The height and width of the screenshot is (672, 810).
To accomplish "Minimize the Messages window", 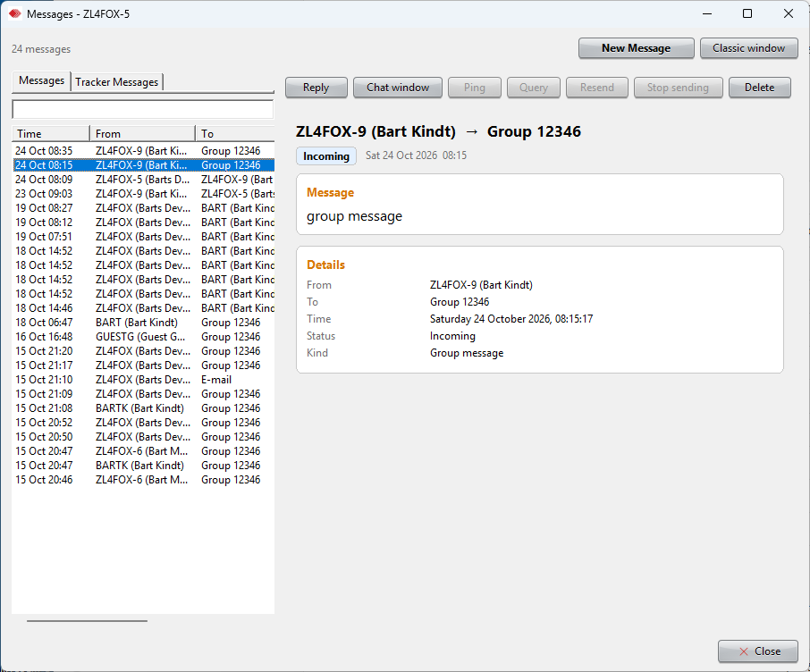I will tap(707, 14).
